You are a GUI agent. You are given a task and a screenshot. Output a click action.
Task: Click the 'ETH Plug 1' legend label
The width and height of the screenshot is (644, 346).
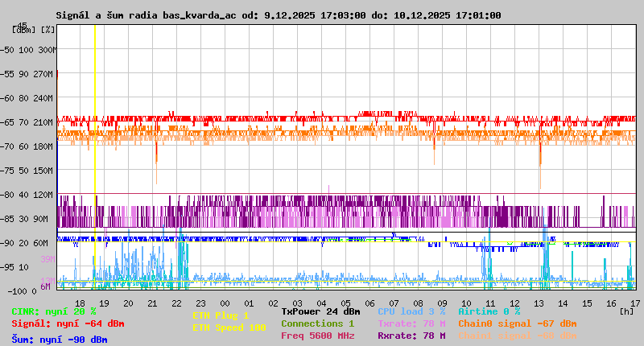(221, 315)
